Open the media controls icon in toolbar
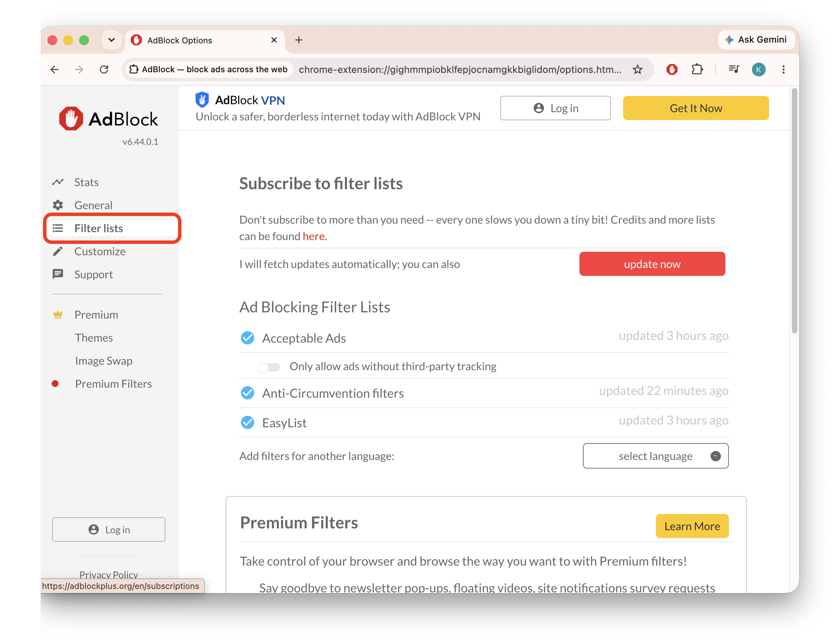Image resolution: width=838 pixels, height=644 pixels. pos(734,69)
